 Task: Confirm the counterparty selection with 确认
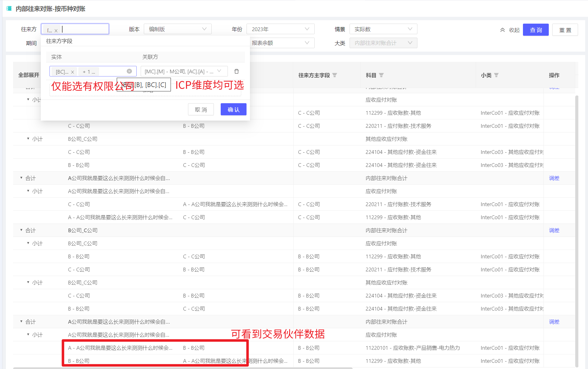(x=233, y=109)
